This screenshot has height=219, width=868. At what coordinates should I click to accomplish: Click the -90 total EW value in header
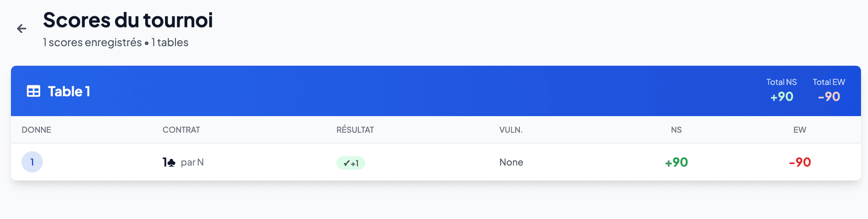(829, 97)
